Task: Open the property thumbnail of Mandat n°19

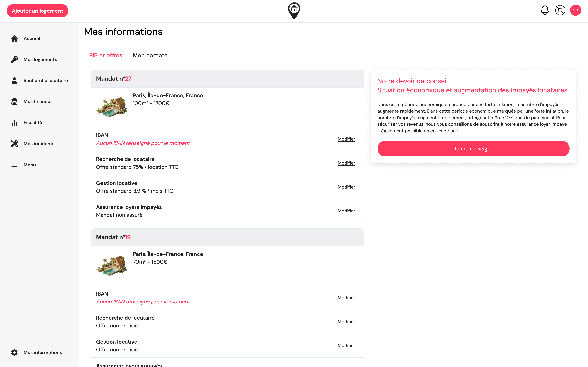Action: [112, 266]
